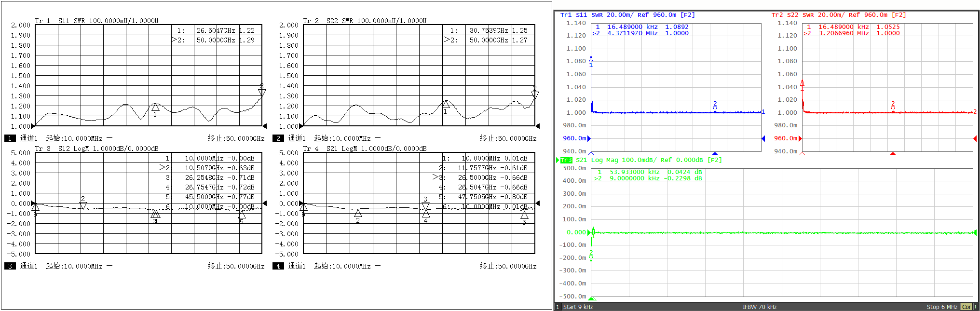980x311 pixels.
Task: Click the Start 9 kHz field
Action: (578, 307)
